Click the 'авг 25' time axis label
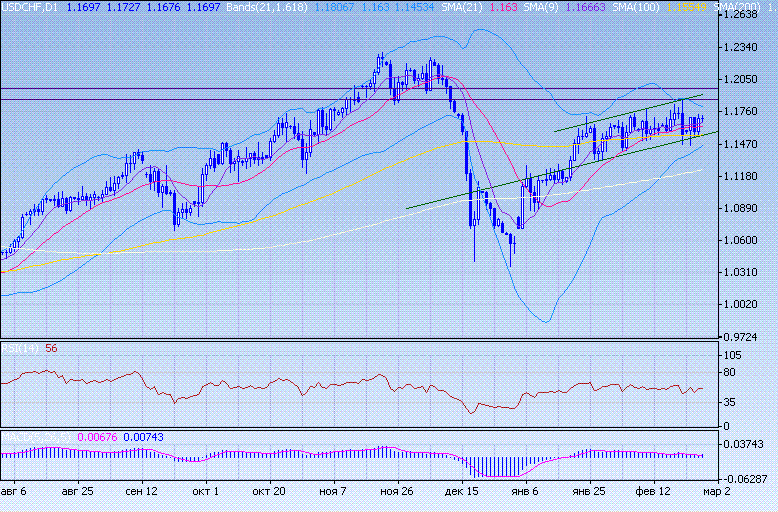Viewport: 778px width, 512px height. pyautogui.click(x=77, y=493)
